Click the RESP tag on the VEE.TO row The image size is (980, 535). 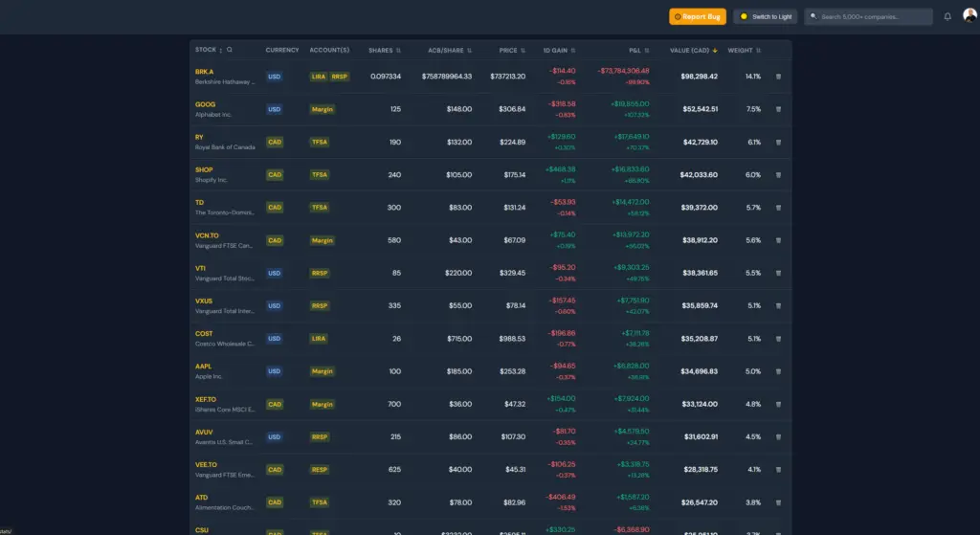click(320, 469)
